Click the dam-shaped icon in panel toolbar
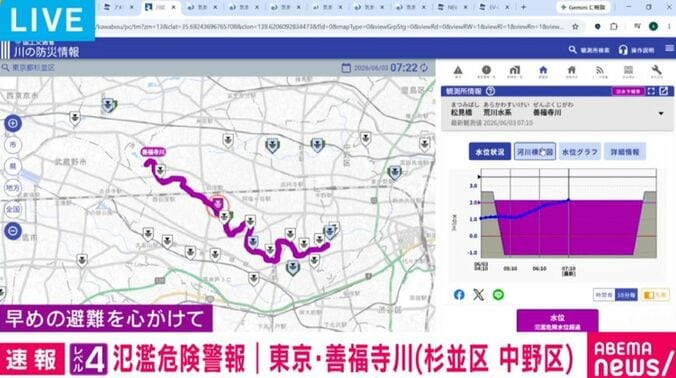Viewport: 676px width, 378px height. (x=515, y=70)
